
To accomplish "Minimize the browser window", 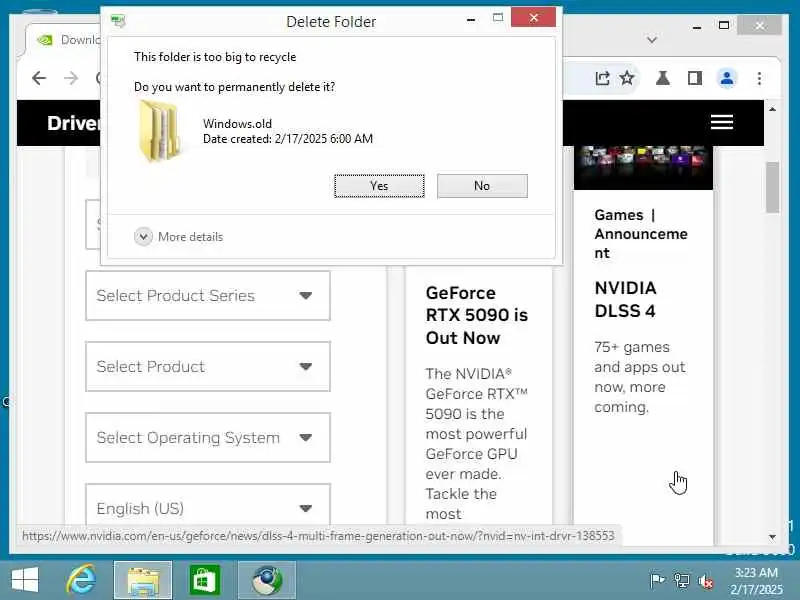I will coord(696,27).
